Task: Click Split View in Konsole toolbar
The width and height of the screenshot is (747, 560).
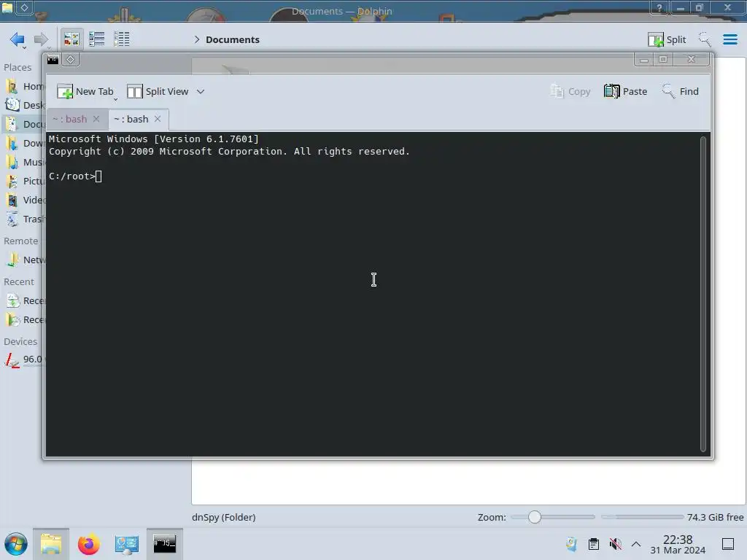Action: [x=158, y=91]
